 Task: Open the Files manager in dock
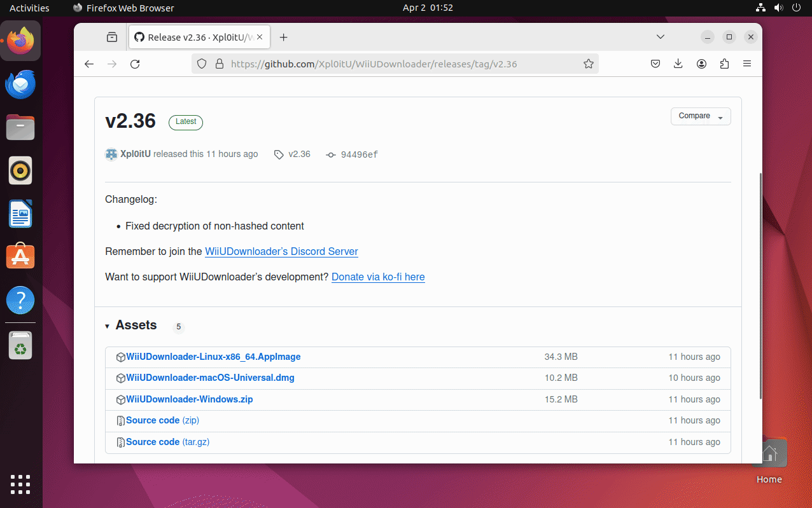click(x=20, y=127)
